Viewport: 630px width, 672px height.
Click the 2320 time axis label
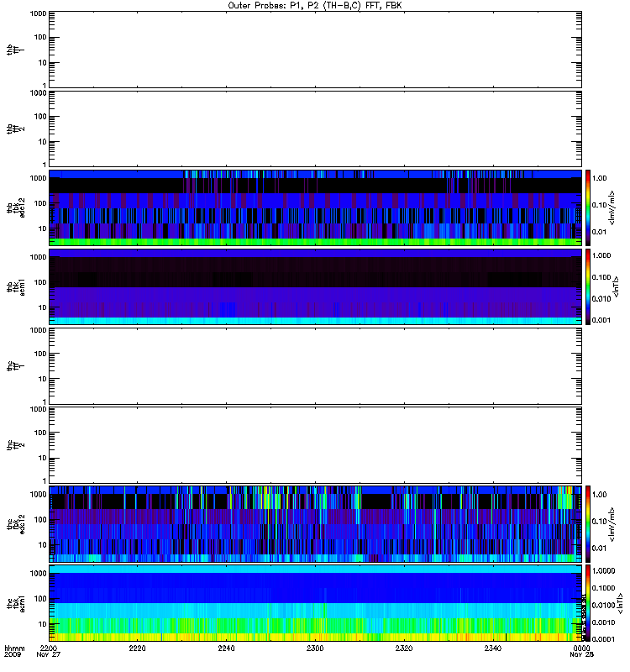404,648
